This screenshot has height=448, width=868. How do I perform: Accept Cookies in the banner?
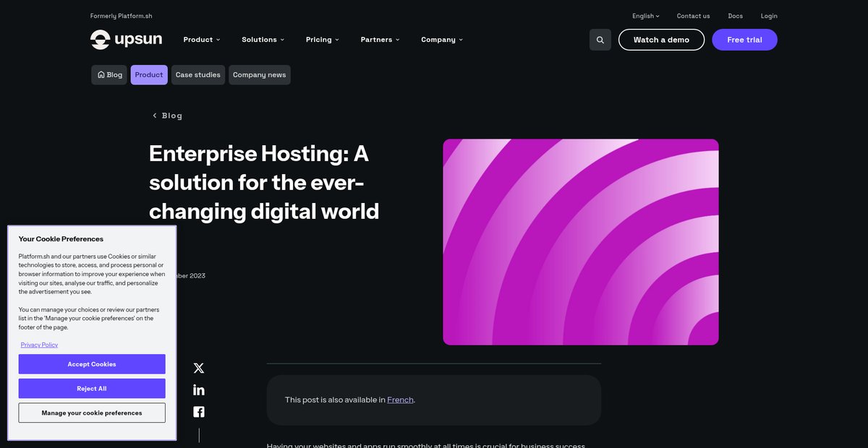click(92, 364)
